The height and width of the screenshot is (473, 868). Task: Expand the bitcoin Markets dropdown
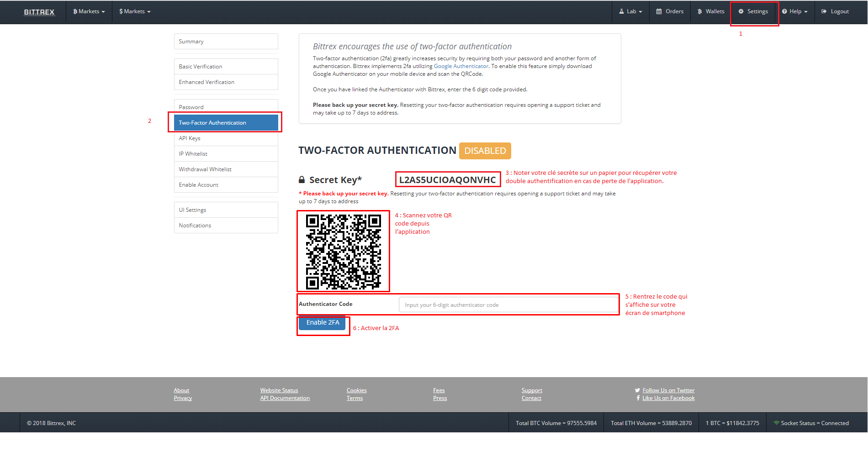pyautogui.click(x=89, y=11)
